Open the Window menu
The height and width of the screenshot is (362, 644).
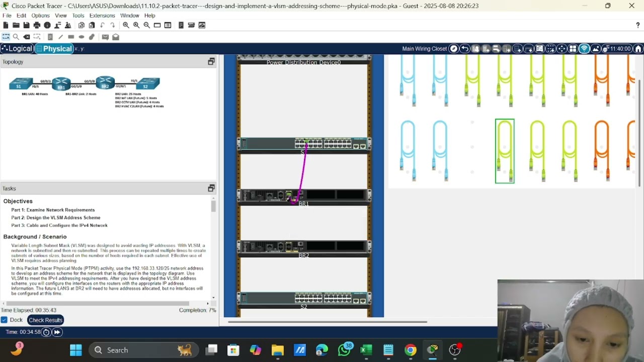click(x=129, y=16)
